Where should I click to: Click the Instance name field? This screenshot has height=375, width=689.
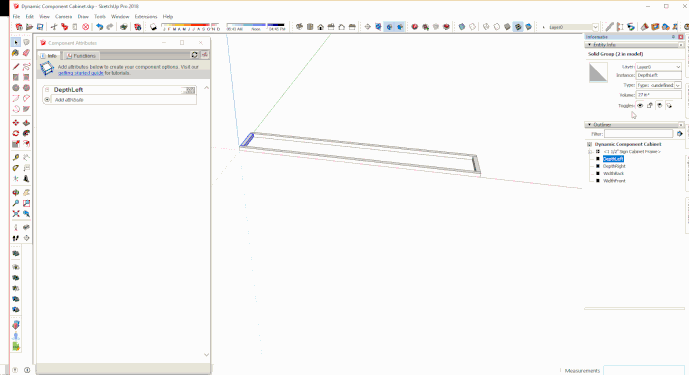[x=659, y=76]
